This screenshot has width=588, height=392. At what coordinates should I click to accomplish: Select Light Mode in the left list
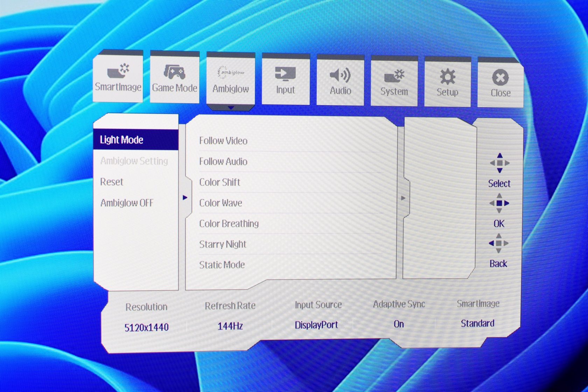coord(136,140)
